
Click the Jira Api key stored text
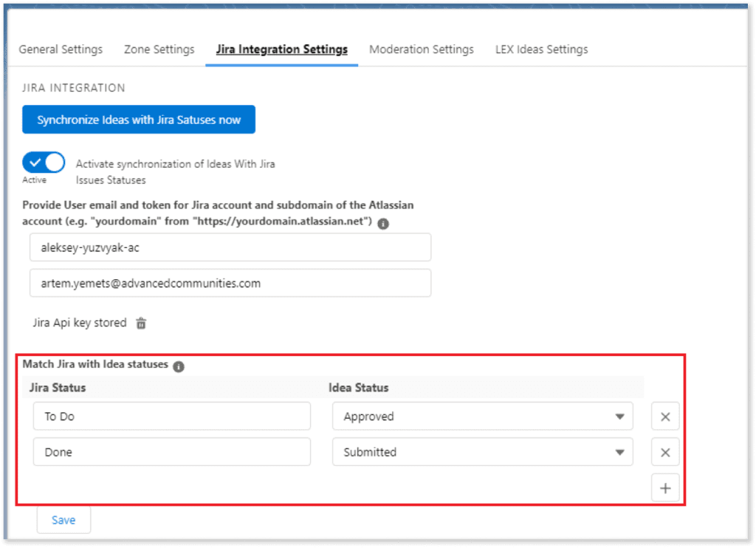pyautogui.click(x=80, y=323)
